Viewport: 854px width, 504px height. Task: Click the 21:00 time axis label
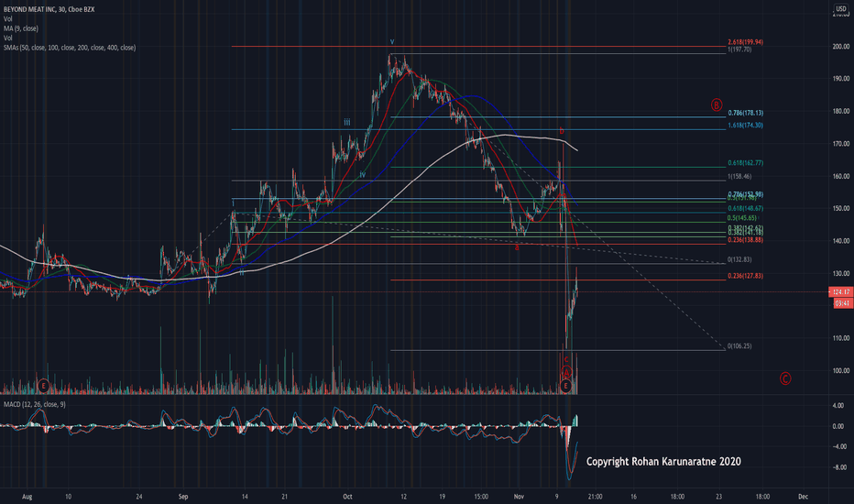point(595,497)
